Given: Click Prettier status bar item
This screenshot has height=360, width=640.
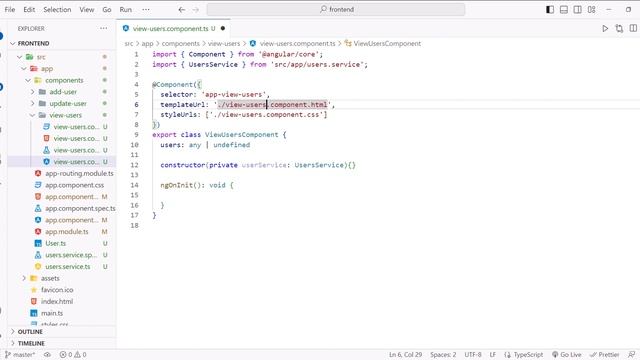Looking at the screenshot, I should click(605, 355).
